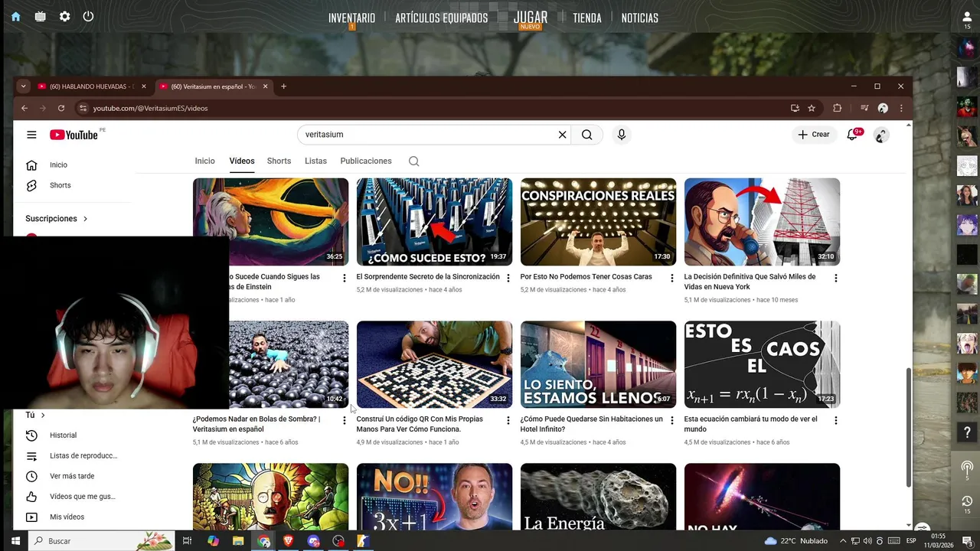Screen dimensions: 980x551
Task: Open INVENTARIO in game menu
Action: [x=351, y=18]
